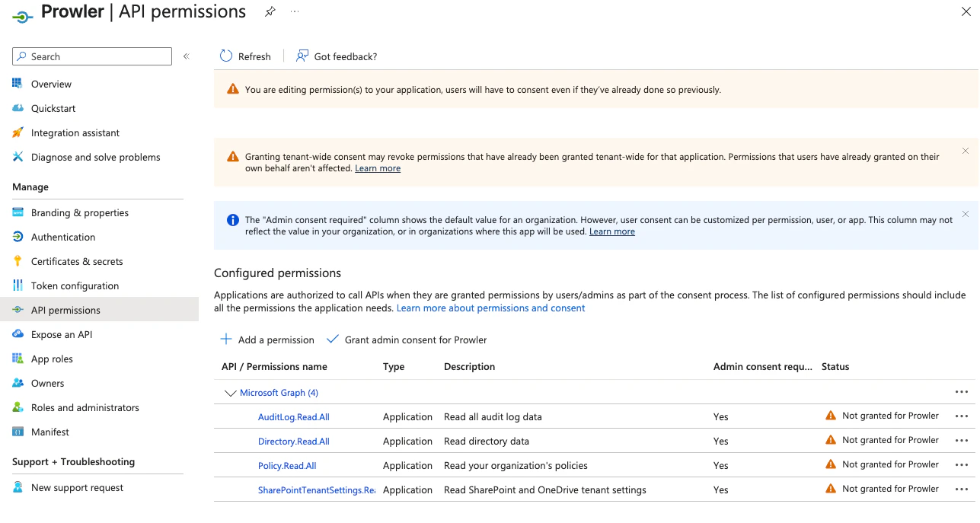Open the ellipsis menu for Directory.Read.All
This screenshot has height=523, width=980.
(960, 440)
